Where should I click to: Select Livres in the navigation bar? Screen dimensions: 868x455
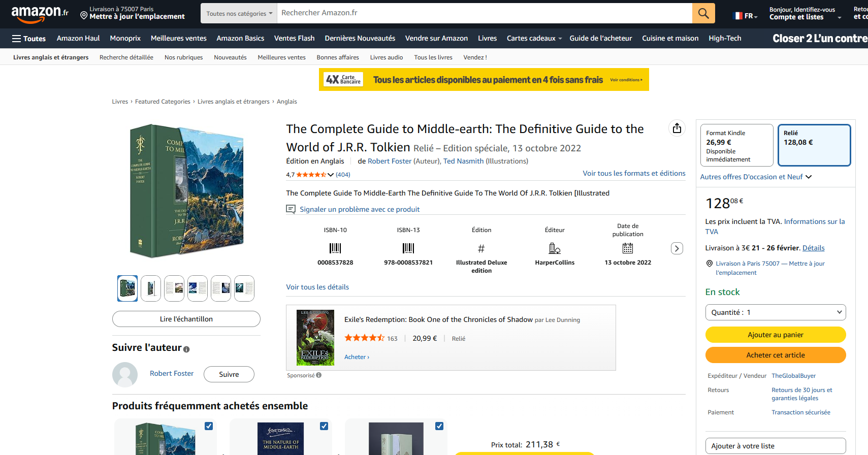click(x=488, y=38)
